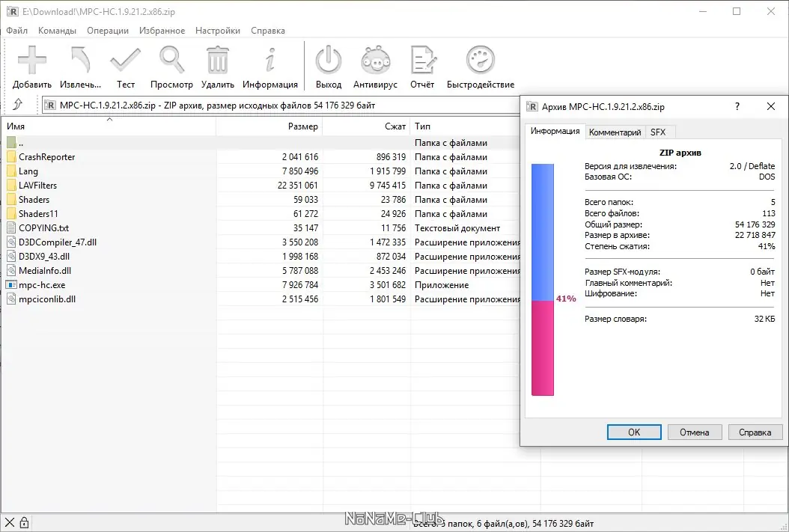Sort list by Имя column header
Screen dimensions: 789x532
pyautogui.click(x=109, y=126)
